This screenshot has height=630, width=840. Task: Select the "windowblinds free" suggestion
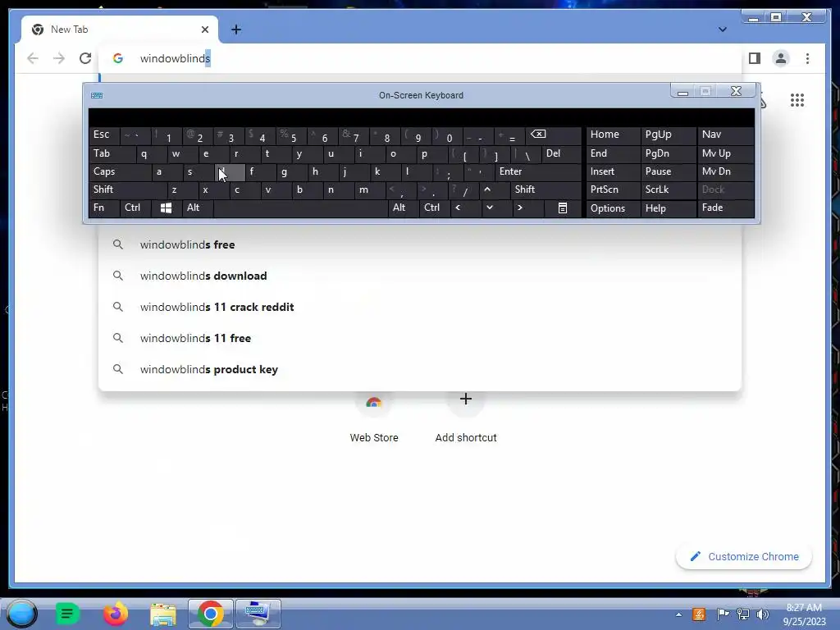click(x=420, y=244)
